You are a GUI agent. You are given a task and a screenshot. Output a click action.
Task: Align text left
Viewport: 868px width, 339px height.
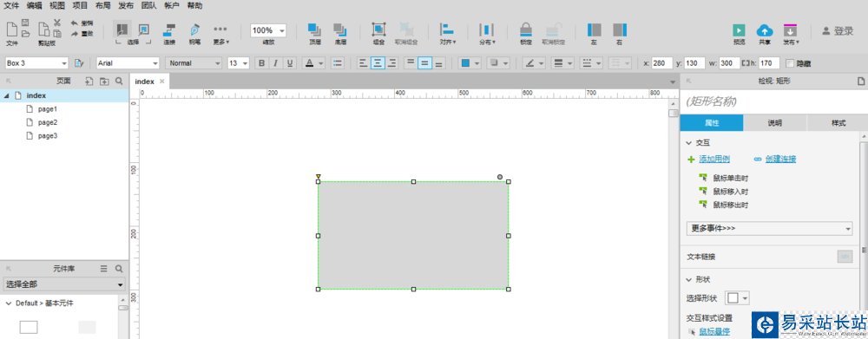[363, 63]
